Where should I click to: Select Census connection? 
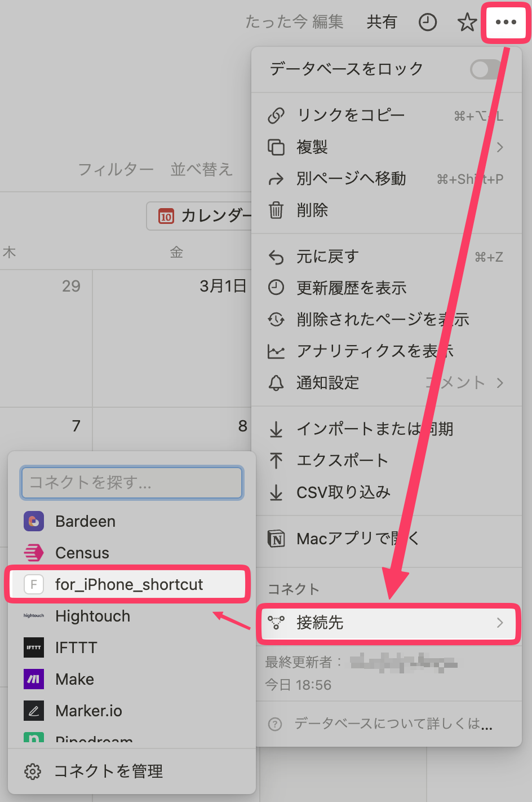tap(132, 553)
